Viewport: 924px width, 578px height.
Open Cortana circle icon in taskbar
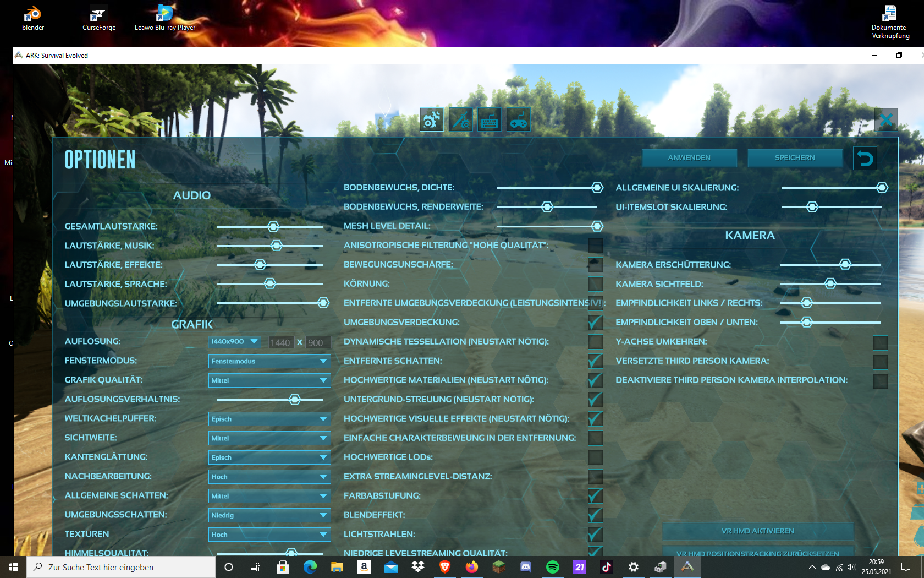pos(229,567)
